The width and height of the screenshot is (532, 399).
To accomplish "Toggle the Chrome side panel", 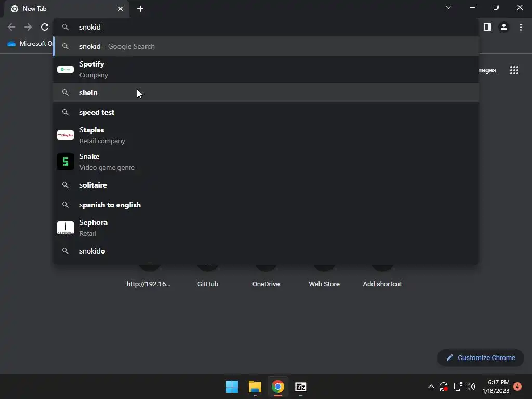I will click(x=487, y=27).
